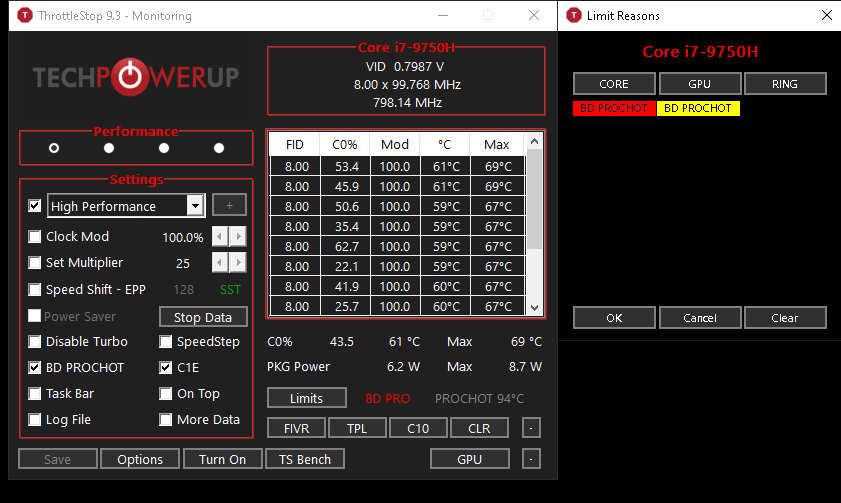Viewport: 841px width, 503px height.
Task: Click OK in Limit Reasons window
Action: (614, 317)
